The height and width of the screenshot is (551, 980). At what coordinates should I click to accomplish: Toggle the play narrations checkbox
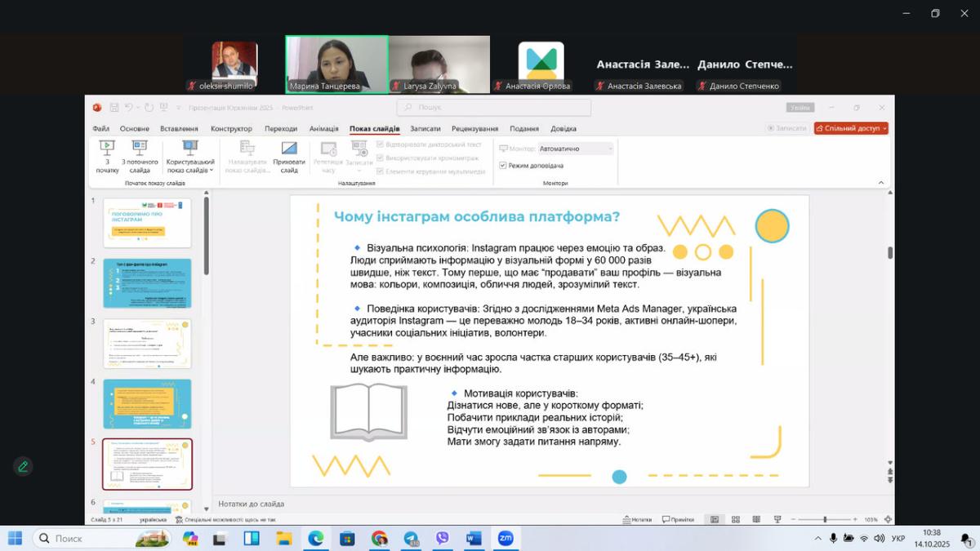point(380,144)
